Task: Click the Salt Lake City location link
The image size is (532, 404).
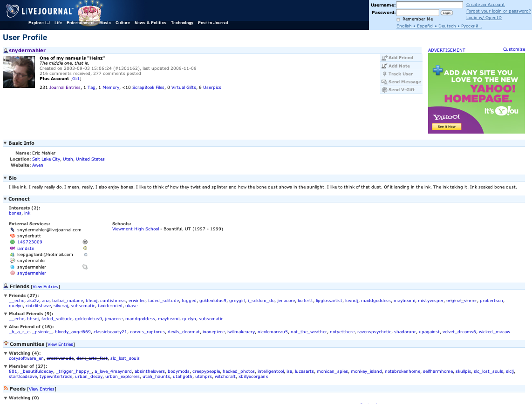Action: [x=46, y=159]
